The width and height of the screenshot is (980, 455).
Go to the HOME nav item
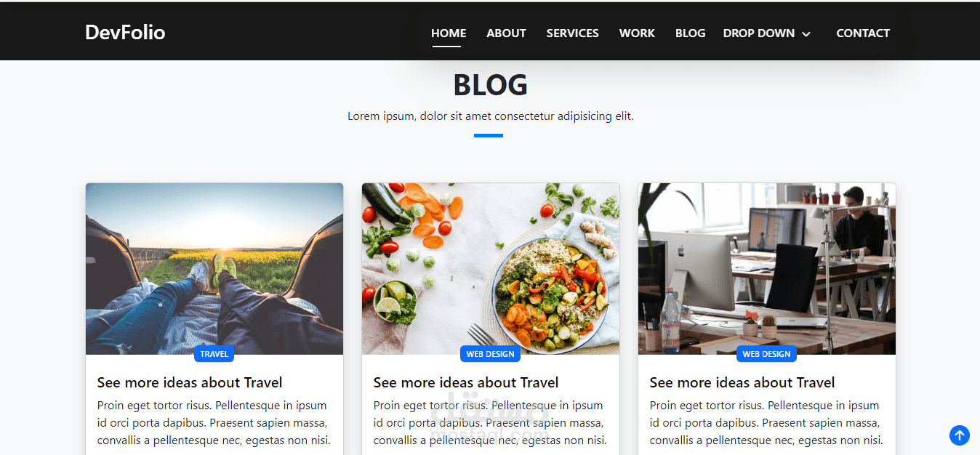click(449, 33)
